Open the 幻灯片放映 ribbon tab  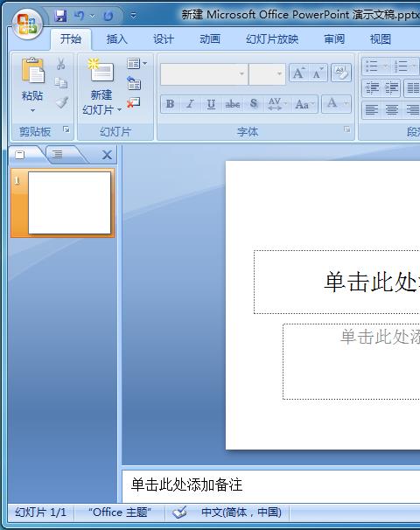click(x=272, y=39)
